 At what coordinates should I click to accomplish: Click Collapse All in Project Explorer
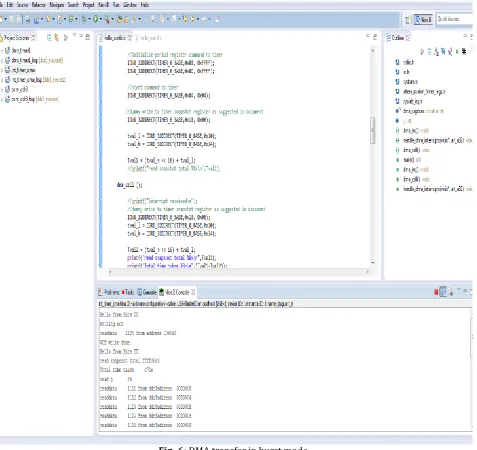click(49, 38)
